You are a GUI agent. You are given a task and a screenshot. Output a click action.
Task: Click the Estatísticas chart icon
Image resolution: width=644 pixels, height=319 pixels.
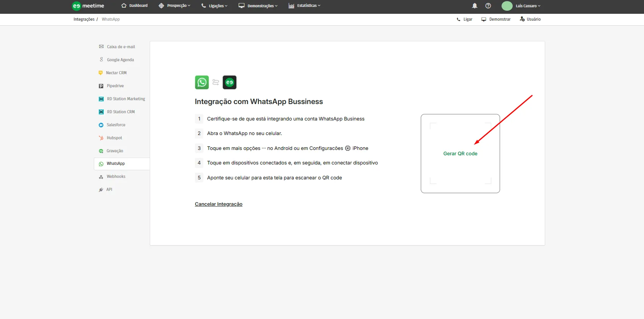coord(291,6)
